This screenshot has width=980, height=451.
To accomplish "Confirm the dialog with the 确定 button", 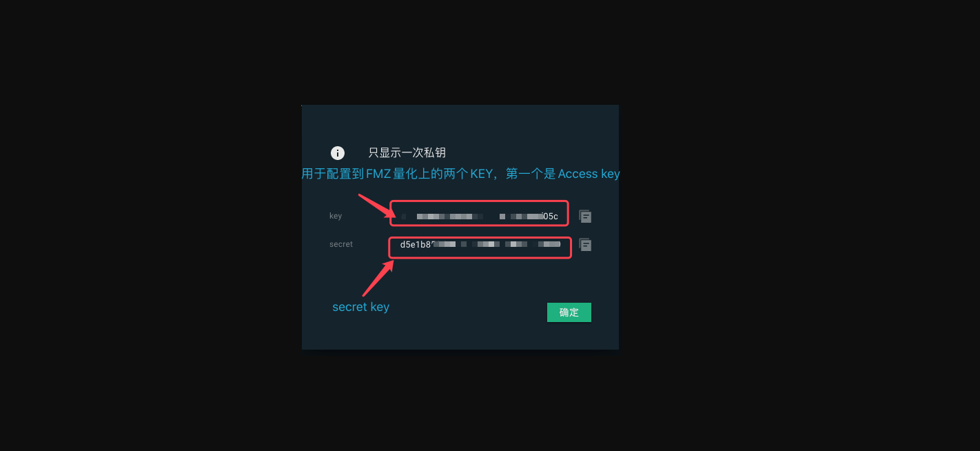I will point(569,312).
